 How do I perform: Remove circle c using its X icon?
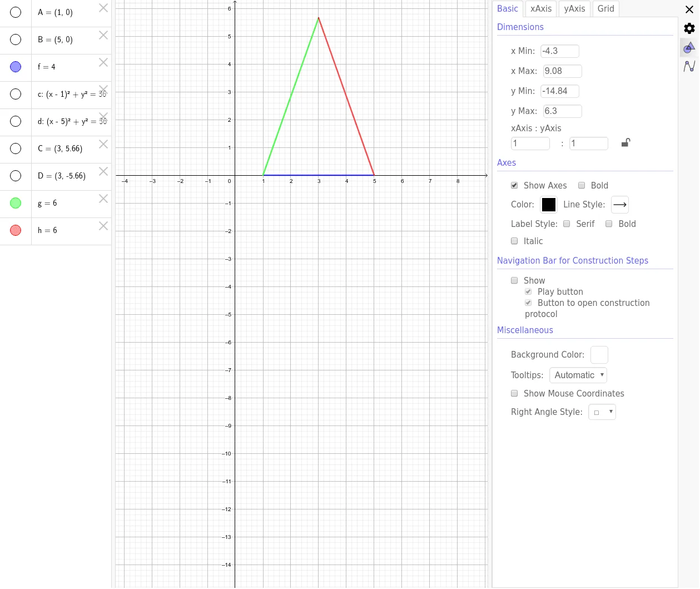pos(103,90)
